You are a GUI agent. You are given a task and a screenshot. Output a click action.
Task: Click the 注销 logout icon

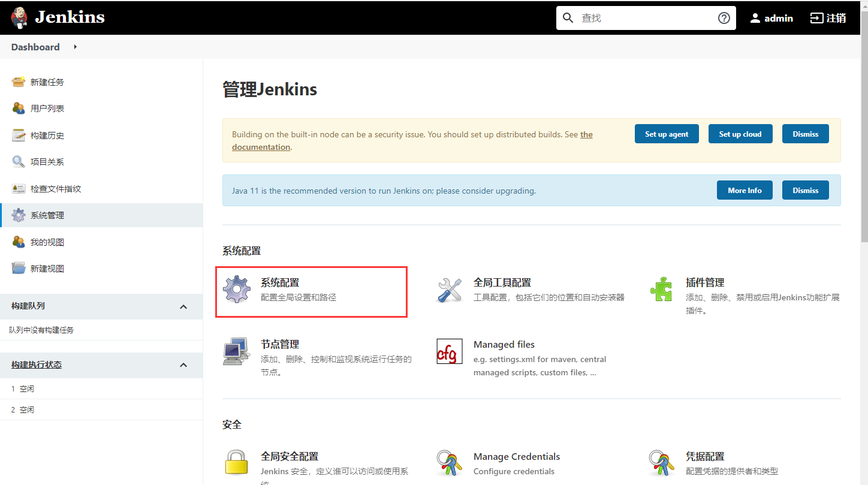(x=816, y=18)
